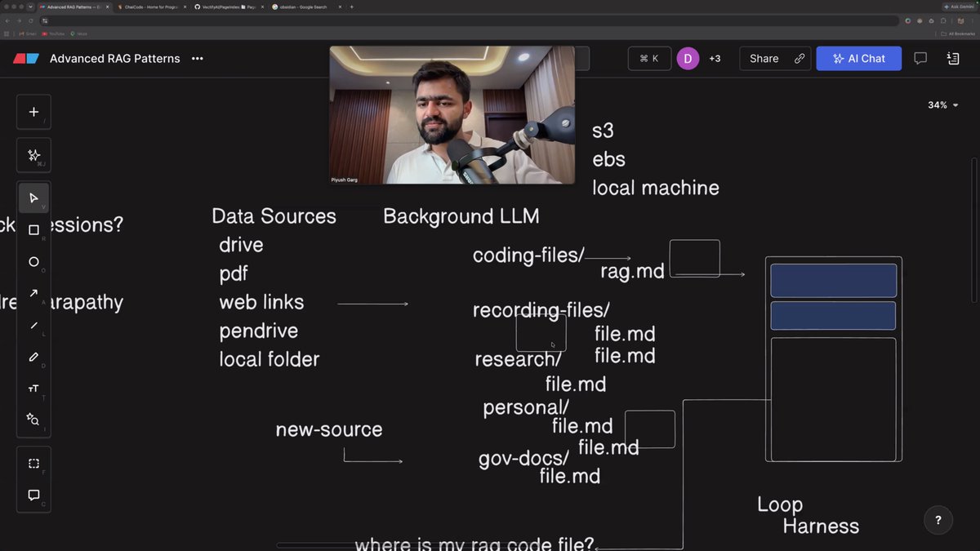
Task: Select the lower blue filled rectangle
Action: point(833,316)
